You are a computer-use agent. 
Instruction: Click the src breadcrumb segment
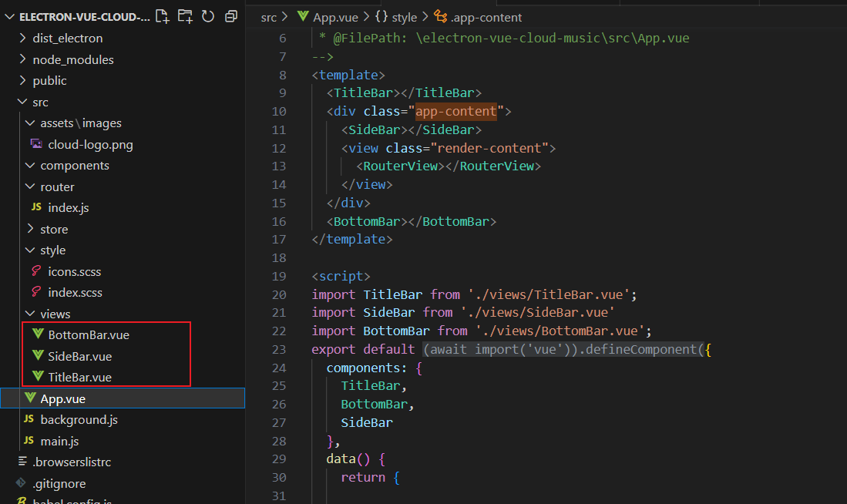(268, 17)
